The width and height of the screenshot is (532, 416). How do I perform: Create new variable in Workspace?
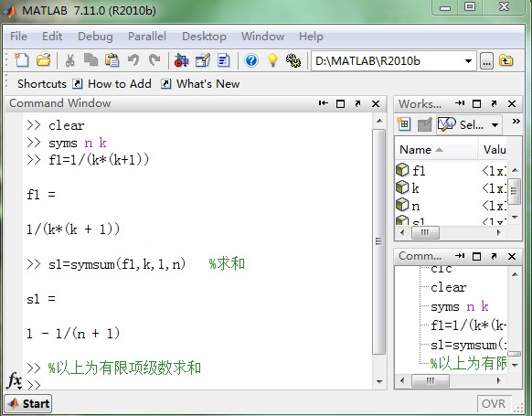(x=404, y=124)
